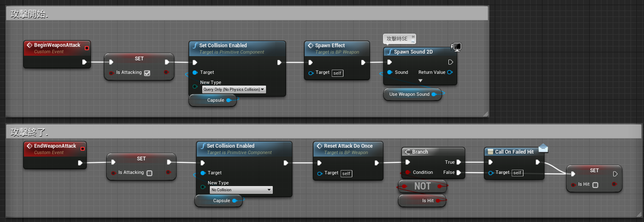
Task: Select the BeginWeaponAttack event node title
Action: [x=57, y=45]
